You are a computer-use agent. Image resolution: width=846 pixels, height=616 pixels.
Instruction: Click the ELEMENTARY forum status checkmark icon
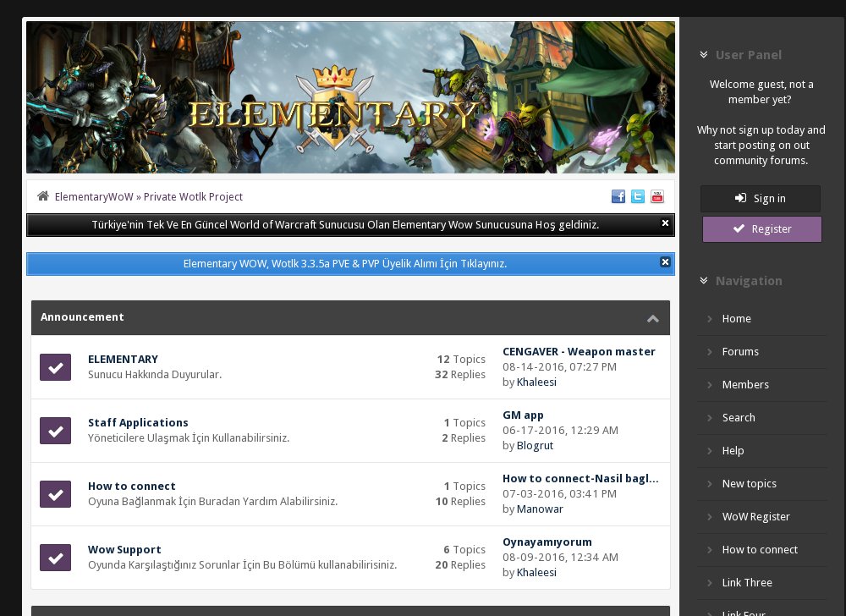click(56, 367)
